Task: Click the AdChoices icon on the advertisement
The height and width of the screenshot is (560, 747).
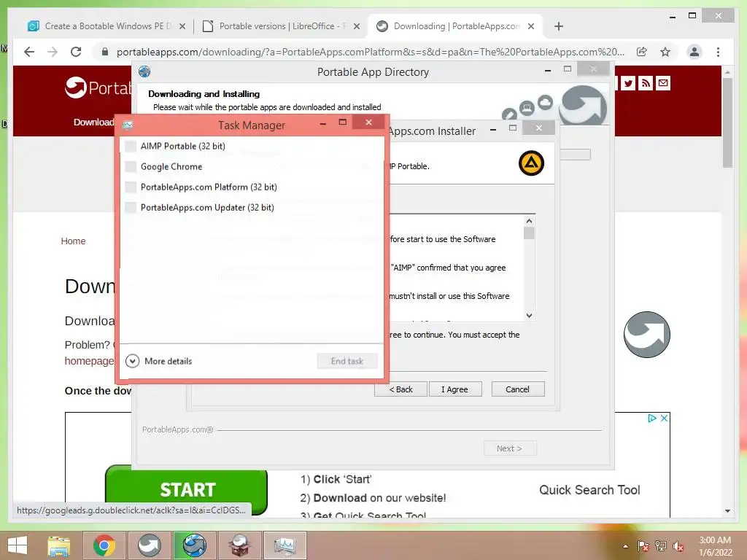Action: (652, 418)
